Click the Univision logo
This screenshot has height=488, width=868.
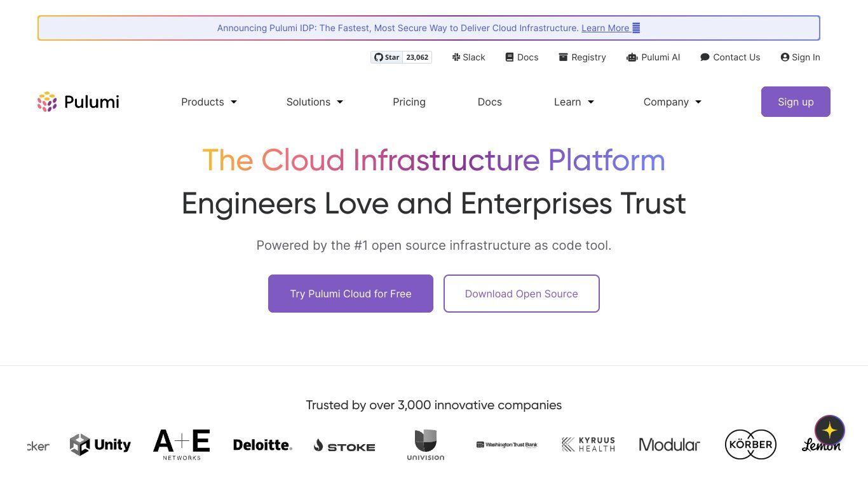click(426, 445)
